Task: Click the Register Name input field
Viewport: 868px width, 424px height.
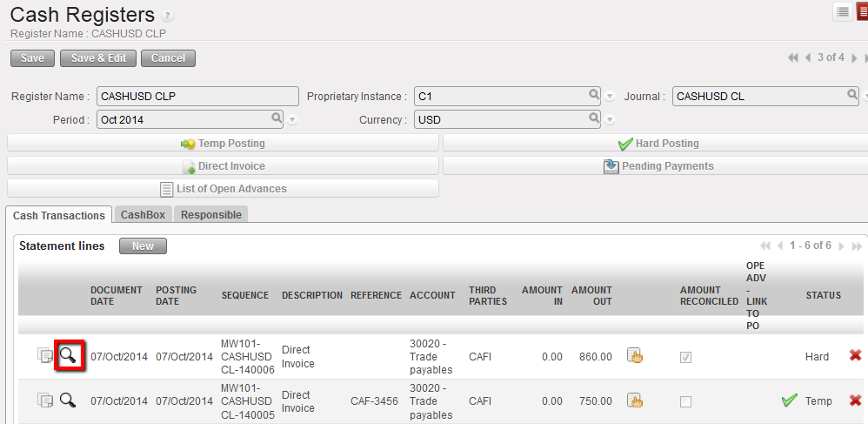Action: [197, 97]
